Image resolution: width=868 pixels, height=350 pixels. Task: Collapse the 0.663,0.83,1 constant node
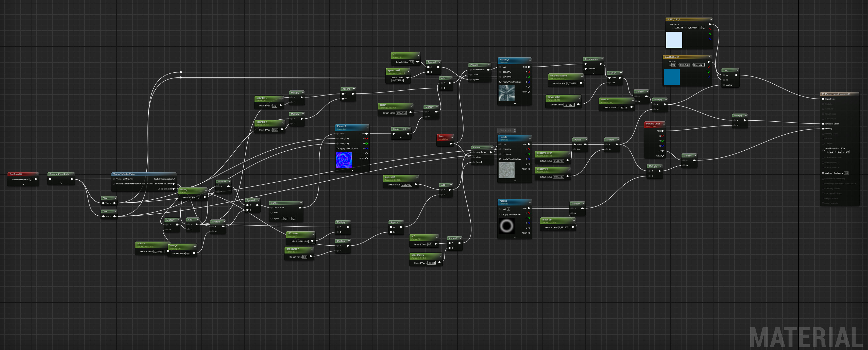coord(711,19)
